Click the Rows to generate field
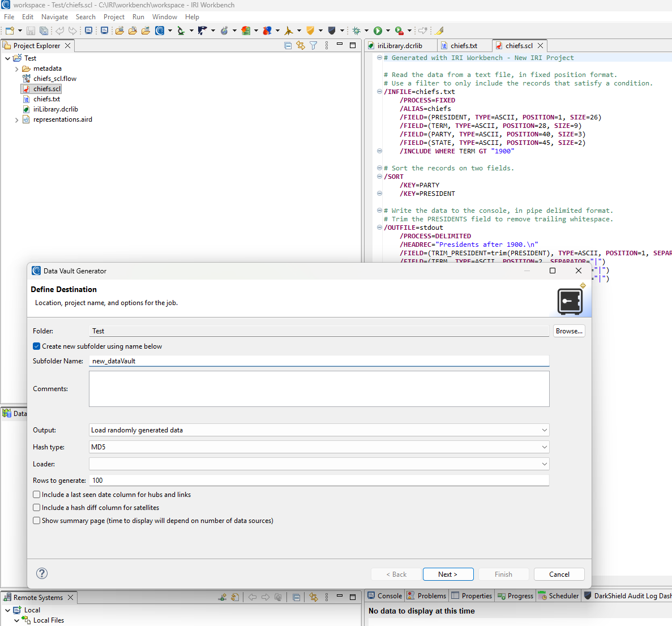672x626 pixels. point(319,481)
